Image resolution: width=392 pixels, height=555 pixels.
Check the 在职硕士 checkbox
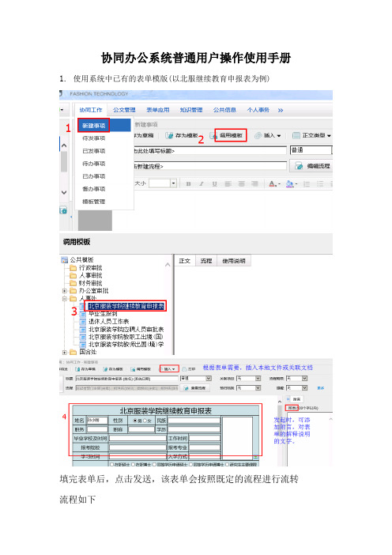111,464
